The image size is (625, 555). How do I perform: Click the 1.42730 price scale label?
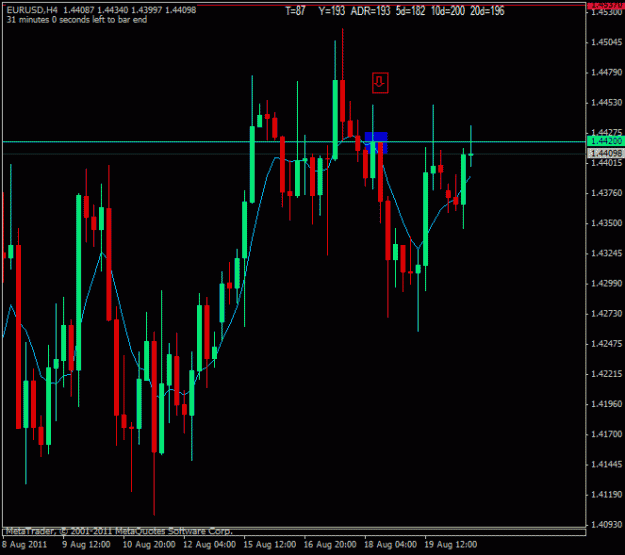[606, 313]
